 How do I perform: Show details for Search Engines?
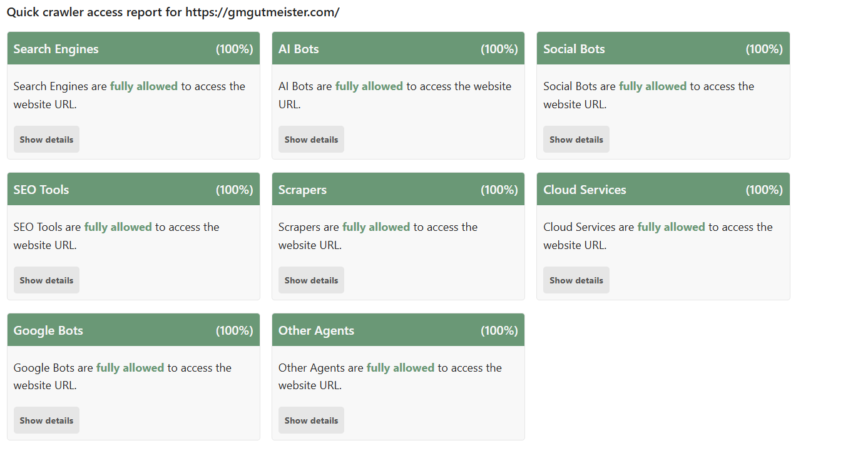(x=46, y=140)
